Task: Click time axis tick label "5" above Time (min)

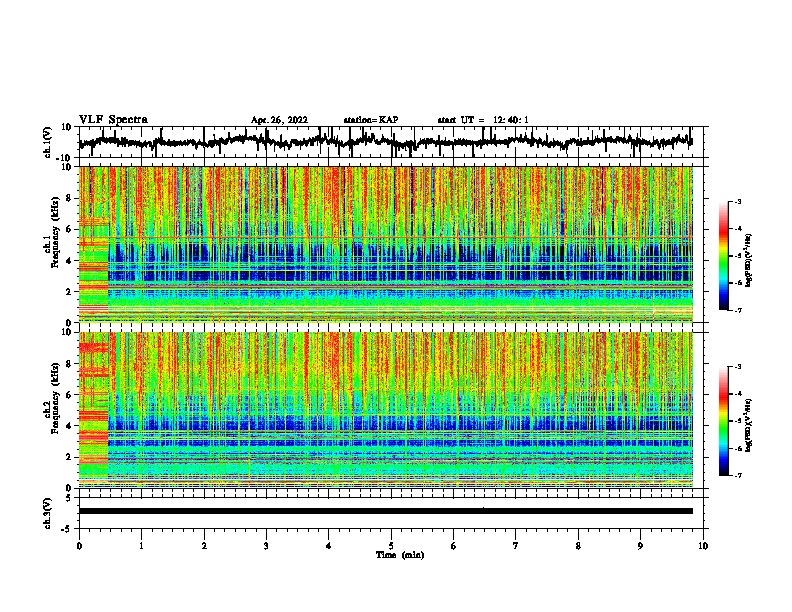Action: tap(391, 546)
